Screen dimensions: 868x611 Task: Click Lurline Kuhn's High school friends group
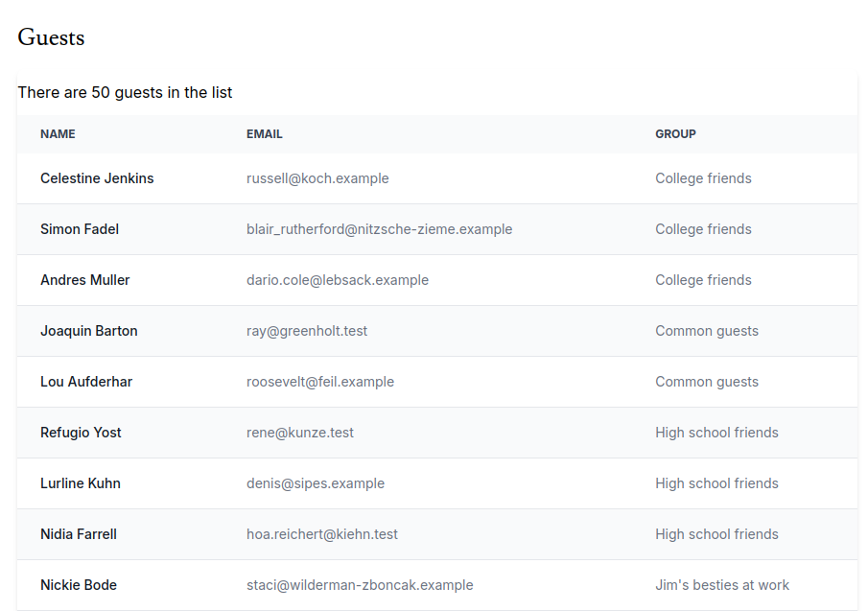click(716, 483)
